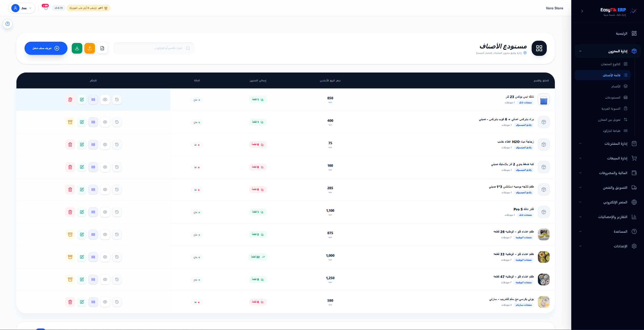Open كتالوج المنتجات in the sidebar
Image resolution: width=644 pixels, height=330 pixels.
tap(610, 64)
